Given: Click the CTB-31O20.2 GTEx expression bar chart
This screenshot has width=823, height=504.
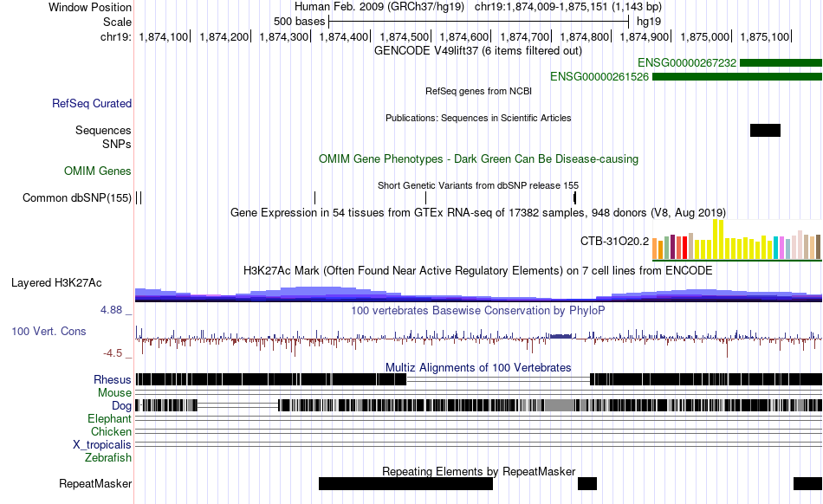Looking at the screenshot, I should (737, 240).
